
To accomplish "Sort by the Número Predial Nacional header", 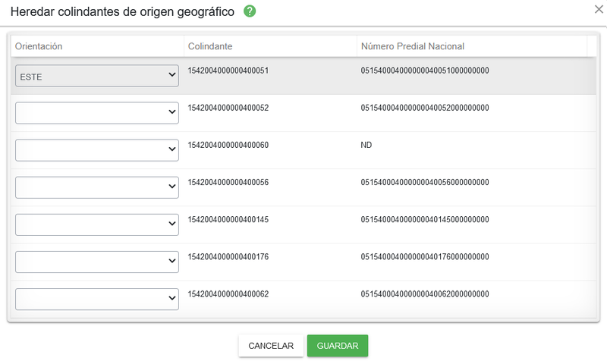I will [413, 46].
